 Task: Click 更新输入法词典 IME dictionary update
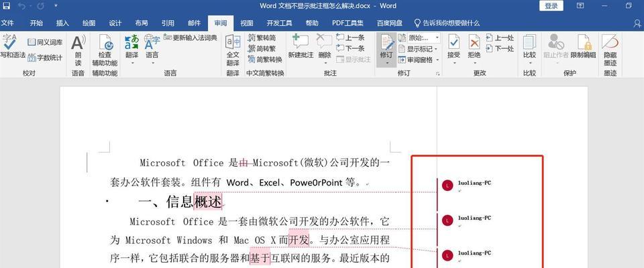[190, 38]
